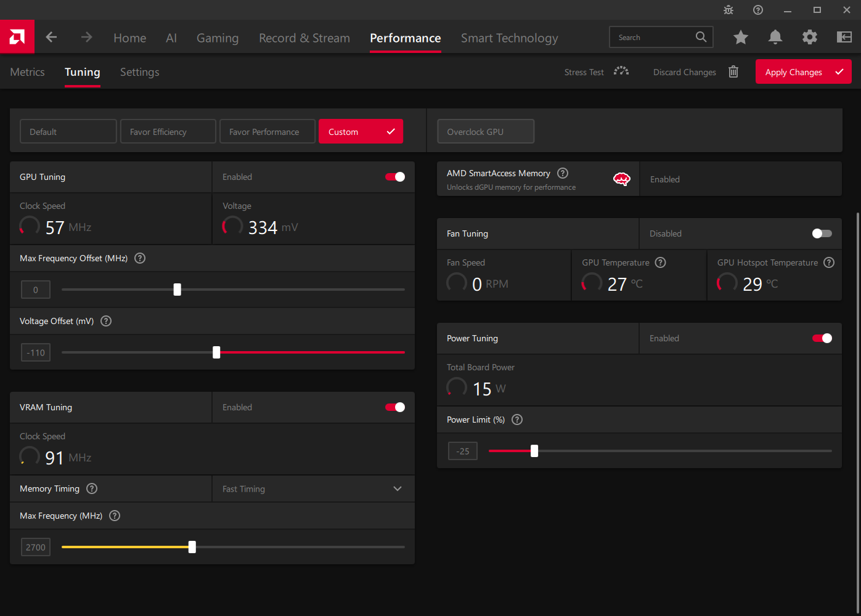This screenshot has width=861, height=616.
Task: Show help for Power Limit (%)
Action: click(517, 419)
